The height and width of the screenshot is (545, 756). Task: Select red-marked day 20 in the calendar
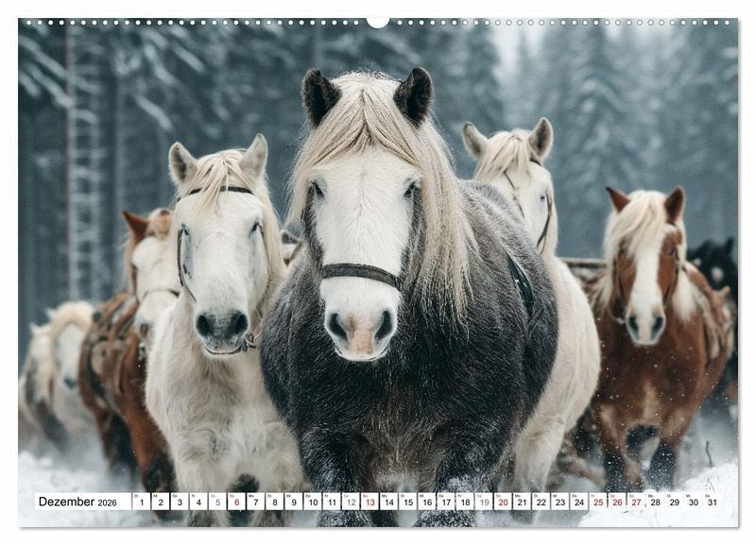503,502
